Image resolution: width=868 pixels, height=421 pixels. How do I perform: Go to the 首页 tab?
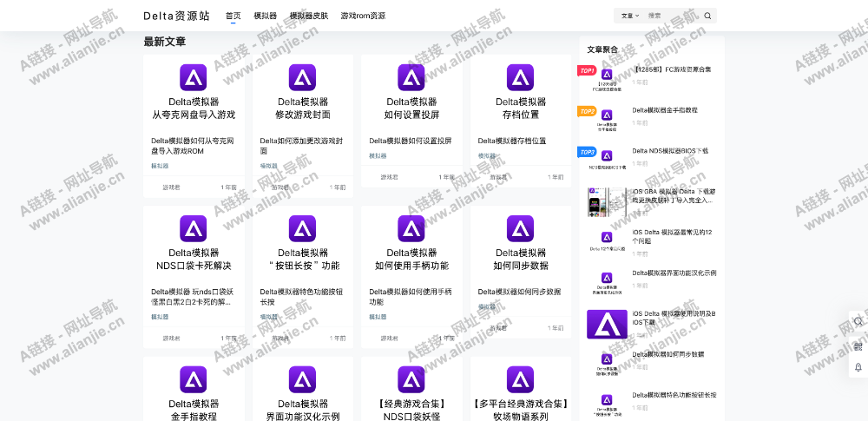(233, 16)
